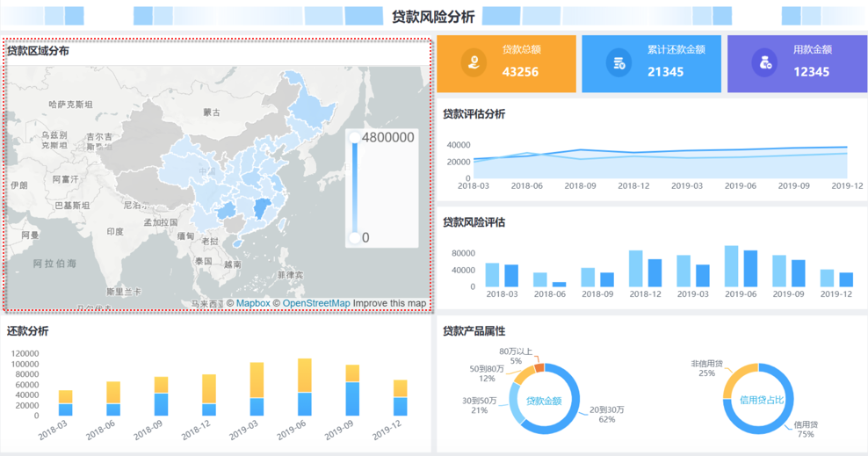Click the 2019-09 stacked bar in 还款分析
The height and width of the screenshot is (456, 868).
pos(352,390)
